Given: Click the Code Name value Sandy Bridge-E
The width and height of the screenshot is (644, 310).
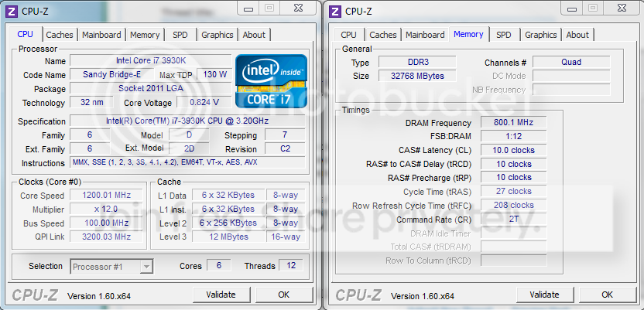Looking at the screenshot, I should (x=111, y=75).
